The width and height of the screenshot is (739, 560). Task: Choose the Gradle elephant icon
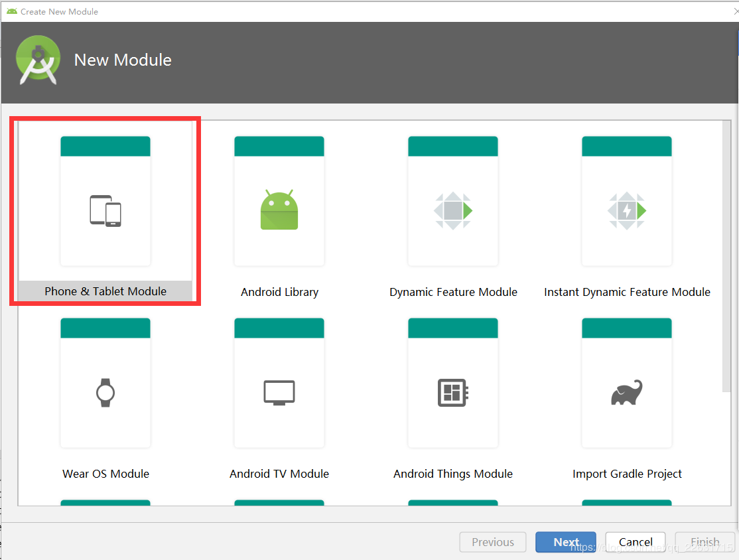(x=627, y=392)
